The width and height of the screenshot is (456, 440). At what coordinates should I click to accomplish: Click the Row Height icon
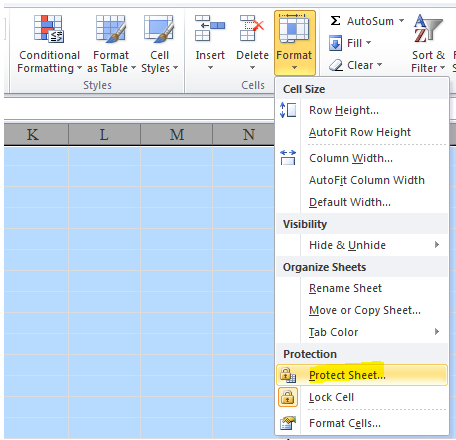click(x=288, y=110)
